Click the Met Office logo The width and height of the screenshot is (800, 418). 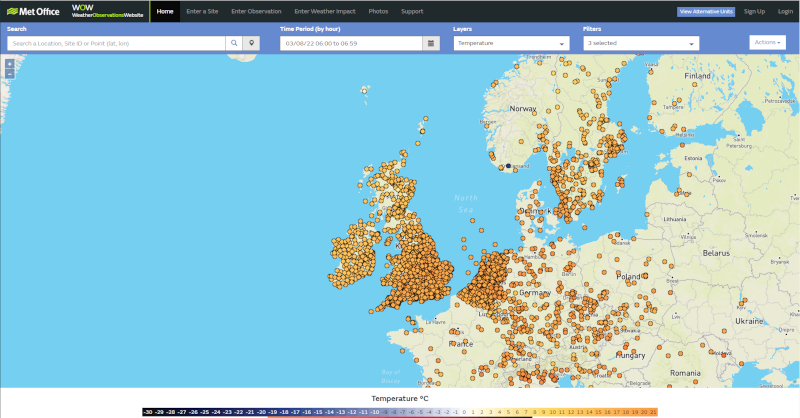tap(33, 11)
